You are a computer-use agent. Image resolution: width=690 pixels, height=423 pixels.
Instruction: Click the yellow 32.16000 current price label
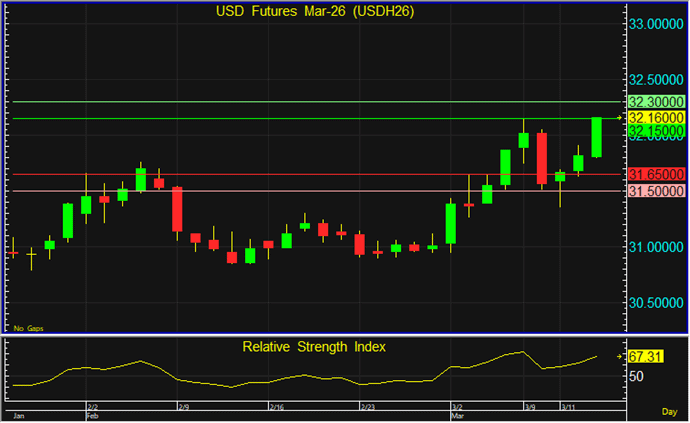coord(656,117)
